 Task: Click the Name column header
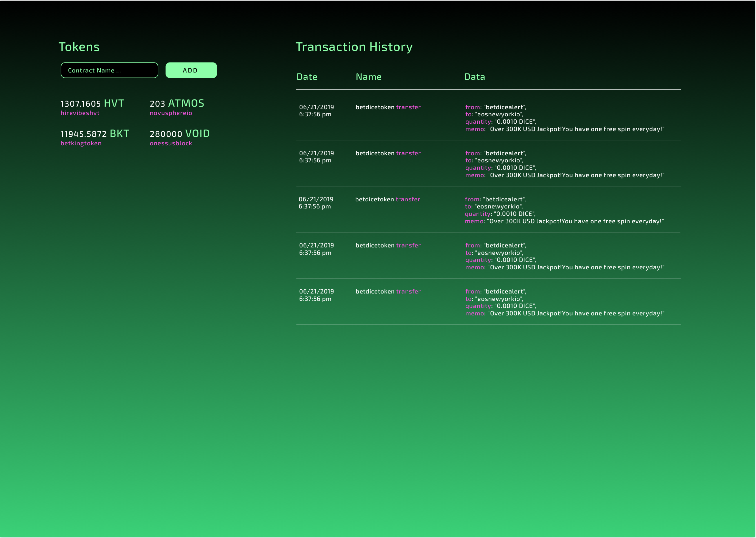point(368,77)
